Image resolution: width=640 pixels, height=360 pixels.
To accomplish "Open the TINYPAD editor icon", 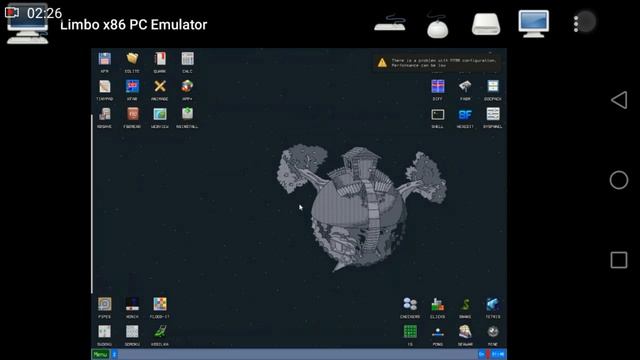I will point(104,87).
